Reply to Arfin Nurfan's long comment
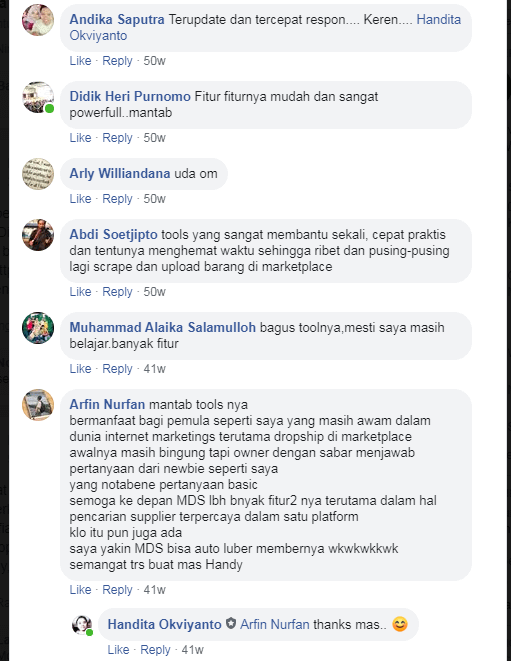 click(117, 590)
